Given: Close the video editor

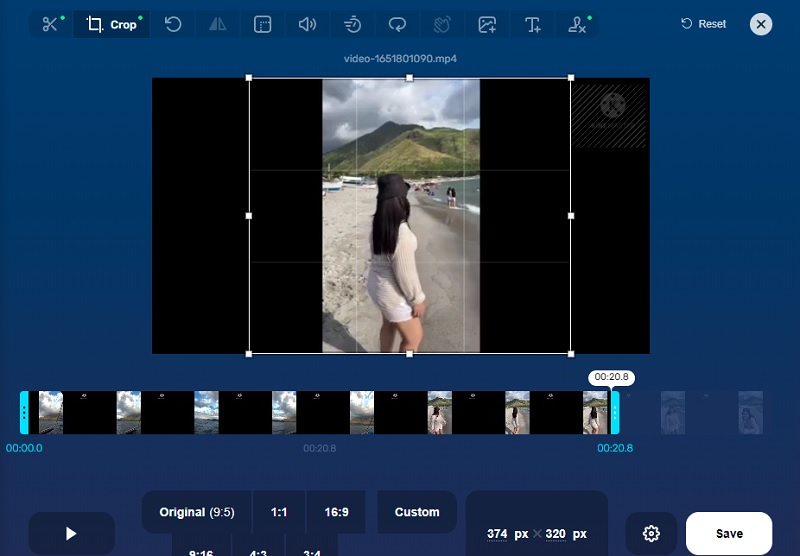Looking at the screenshot, I should 761,24.
